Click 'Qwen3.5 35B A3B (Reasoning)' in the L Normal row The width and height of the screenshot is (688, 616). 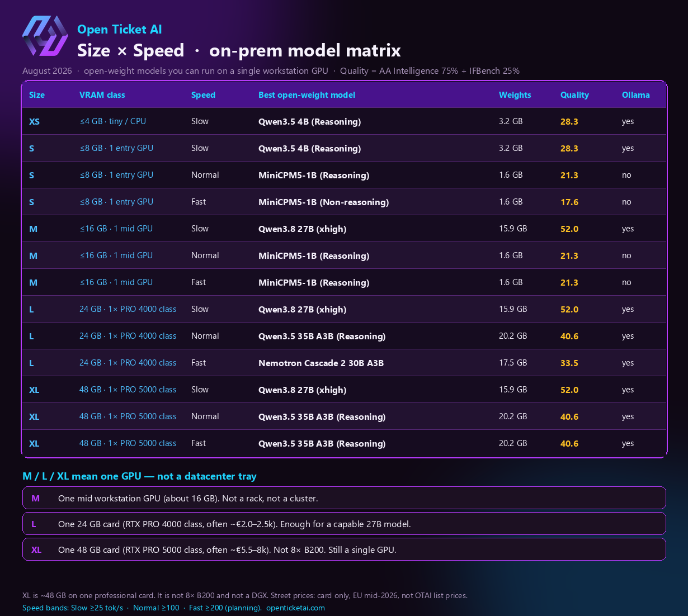(x=322, y=337)
